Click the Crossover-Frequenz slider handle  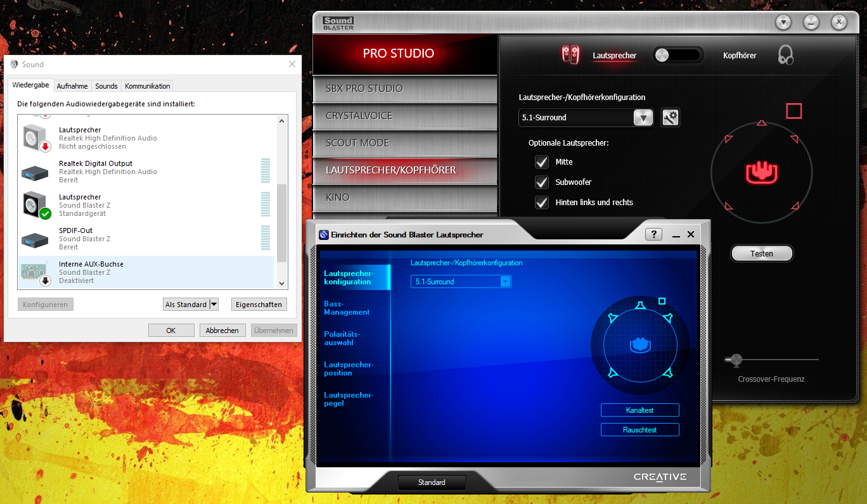coord(736,360)
